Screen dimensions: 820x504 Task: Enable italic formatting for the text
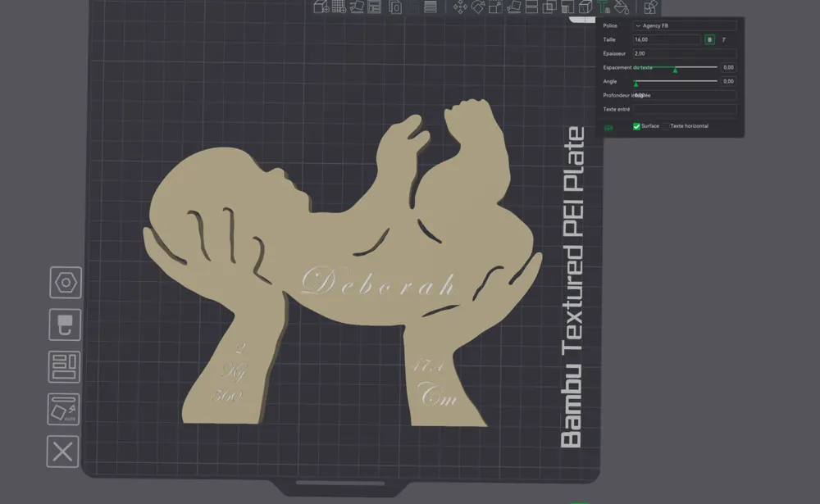723,39
